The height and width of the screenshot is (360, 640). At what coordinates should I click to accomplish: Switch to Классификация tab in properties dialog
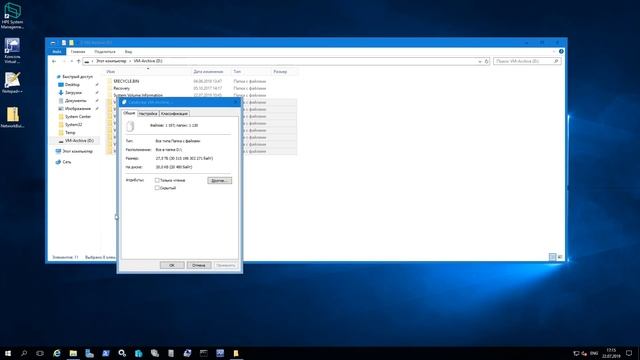coord(174,113)
